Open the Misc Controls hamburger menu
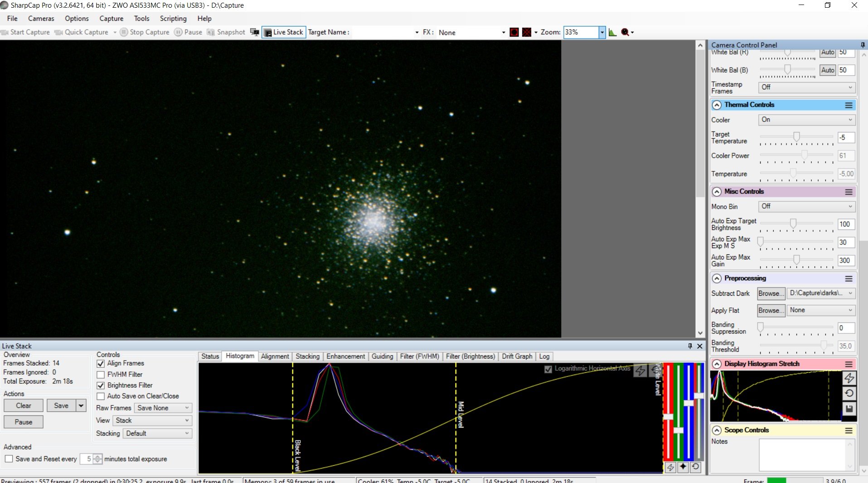Screen dimensions: 868x483 click(849, 192)
